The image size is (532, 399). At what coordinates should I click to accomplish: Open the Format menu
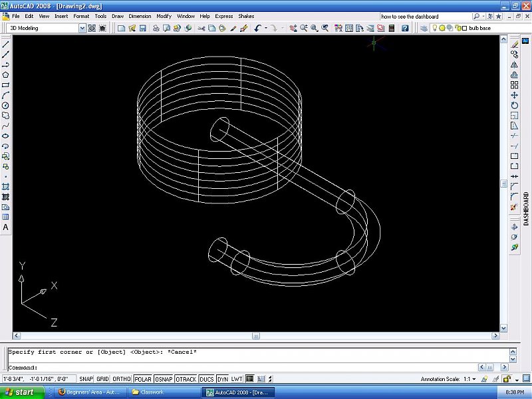[81, 16]
